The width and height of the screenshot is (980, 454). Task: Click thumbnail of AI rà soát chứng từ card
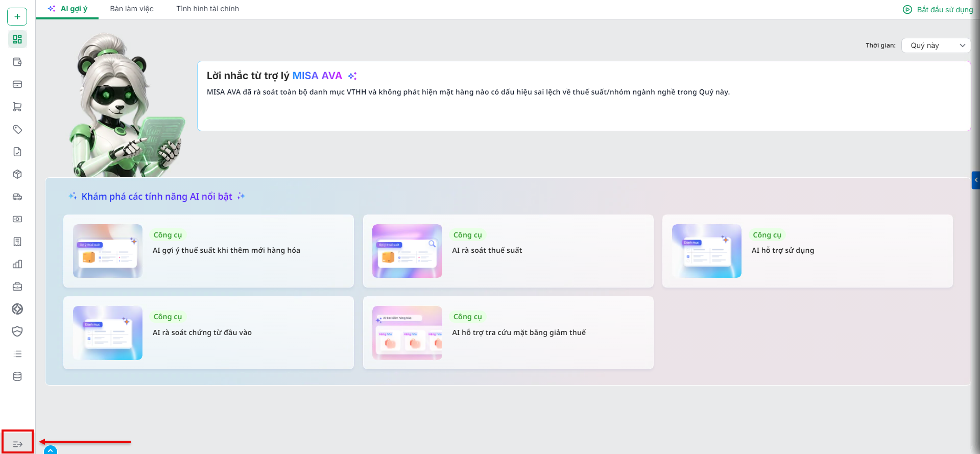point(108,333)
